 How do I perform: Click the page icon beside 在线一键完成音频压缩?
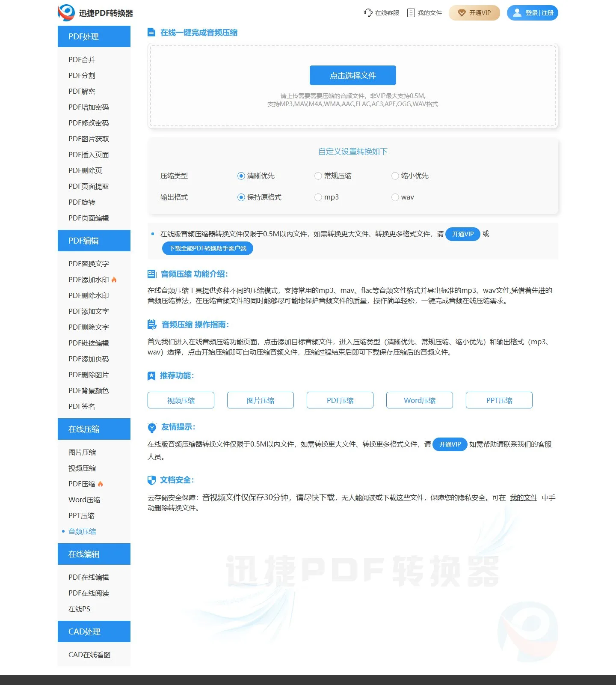click(x=151, y=32)
